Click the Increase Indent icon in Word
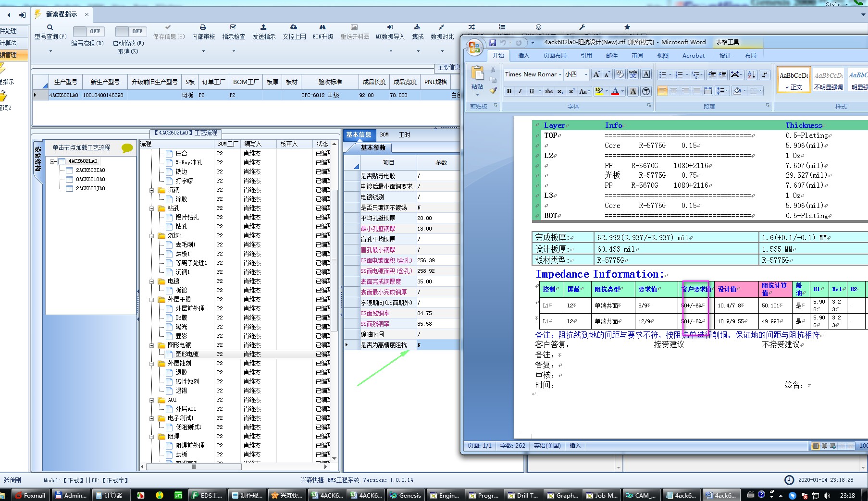 [x=722, y=74]
